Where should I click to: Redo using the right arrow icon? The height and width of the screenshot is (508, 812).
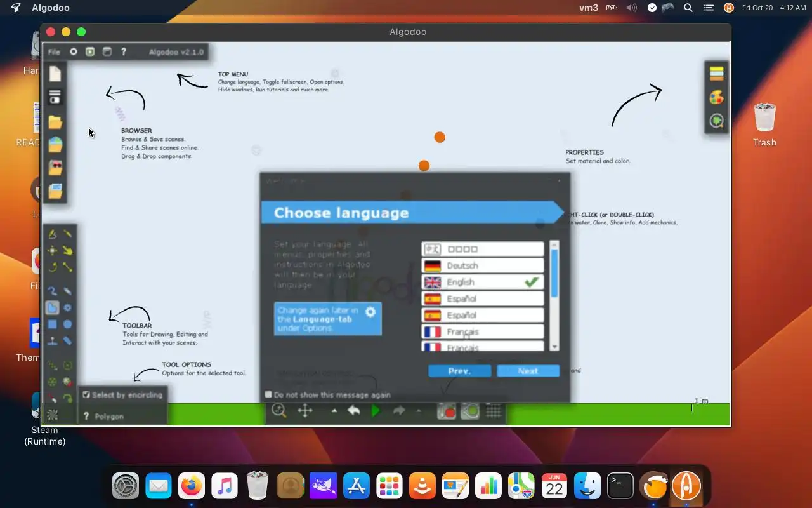point(399,411)
